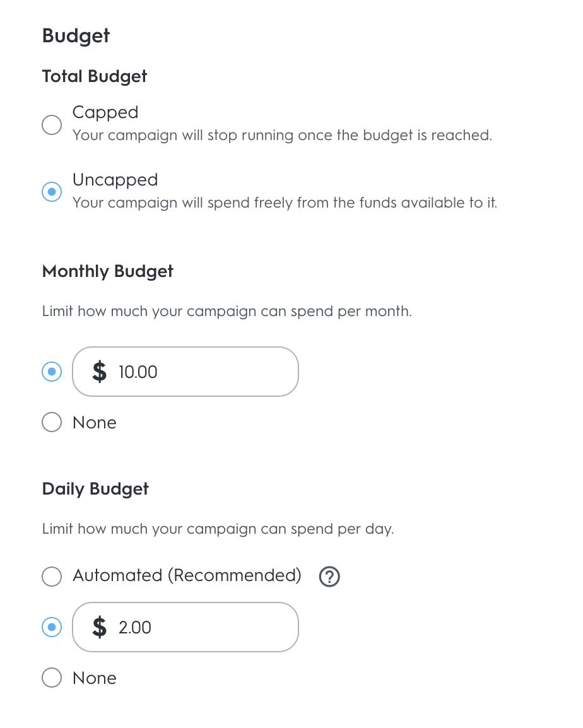Open the help icon beside Automated (Recommended)
This screenshot has height=728, width=583.
[x=329, y=577]
